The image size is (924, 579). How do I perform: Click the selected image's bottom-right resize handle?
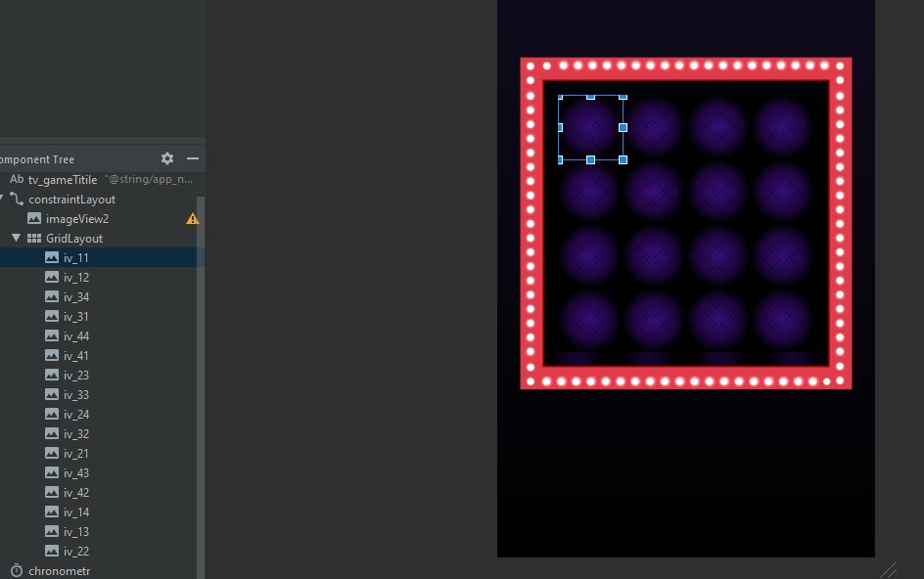point(623,159)
